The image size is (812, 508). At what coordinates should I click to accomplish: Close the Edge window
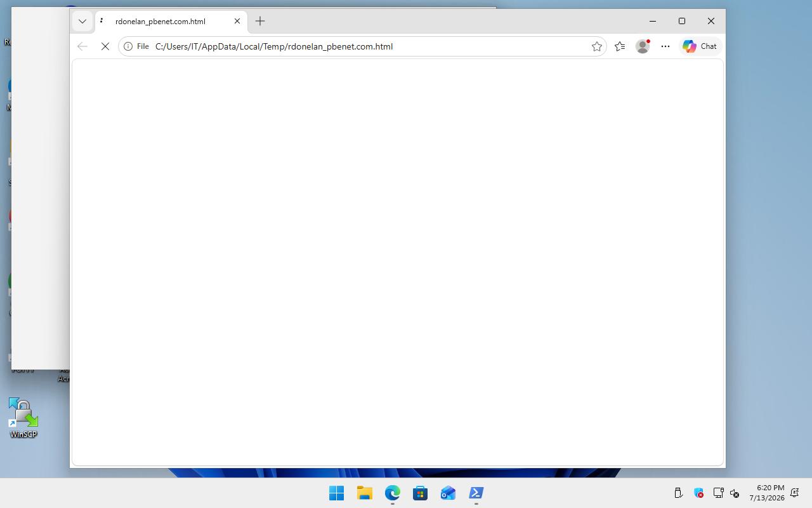pos(711,21)
